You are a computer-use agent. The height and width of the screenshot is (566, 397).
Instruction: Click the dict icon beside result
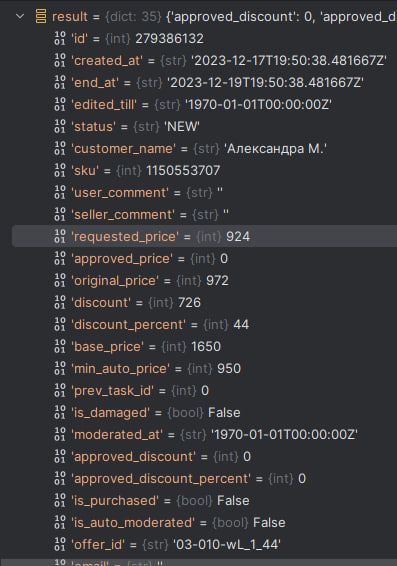[x=41, y=16]
